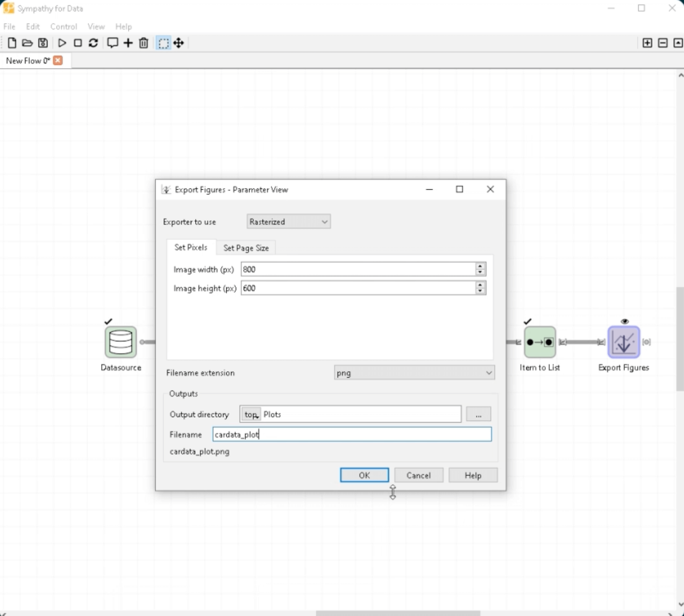Click the vertical scrollbar of the canvas

click(x=680, y=339)
